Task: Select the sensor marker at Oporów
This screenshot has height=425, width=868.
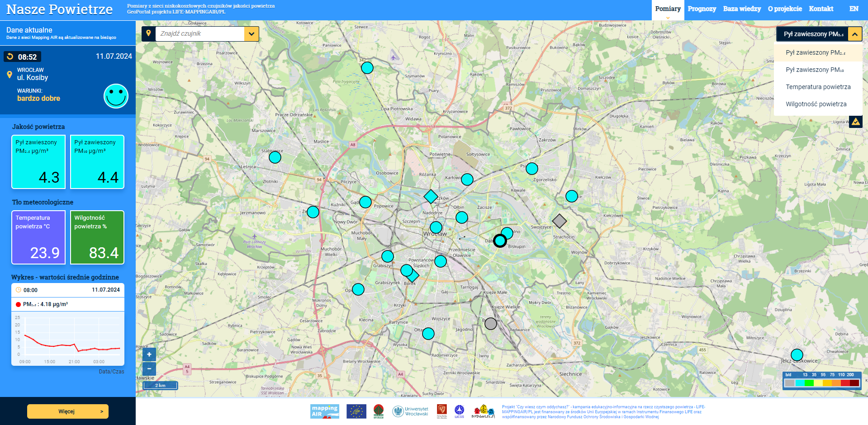Action: coord(358,289)
